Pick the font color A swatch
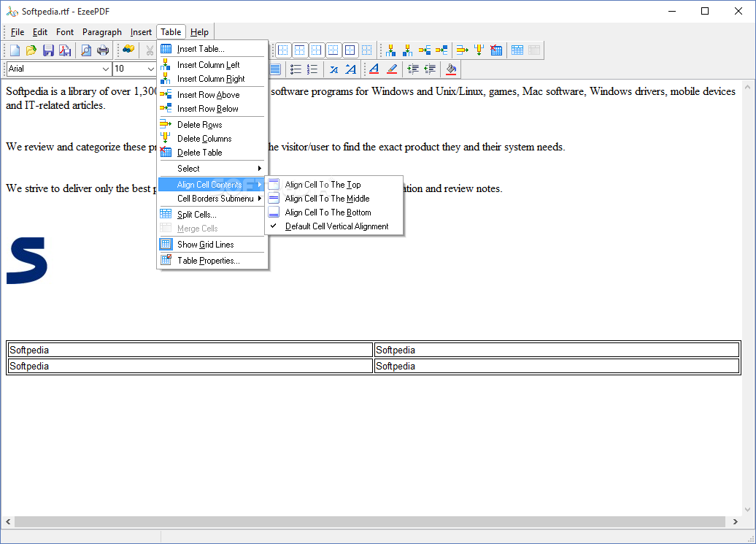 (x=374, y=69)
